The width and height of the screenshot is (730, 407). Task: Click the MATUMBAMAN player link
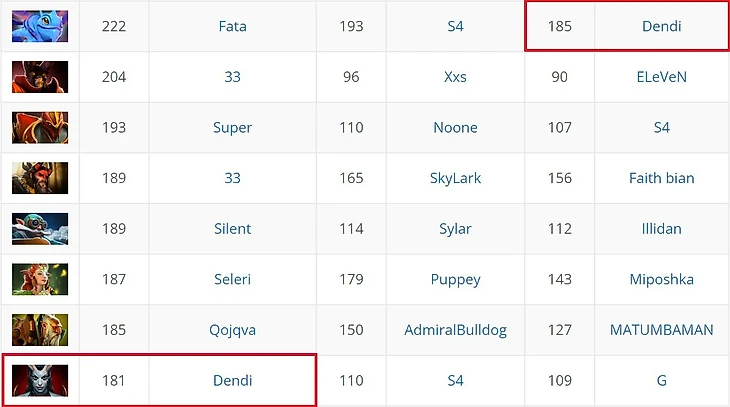pos(662,330)
